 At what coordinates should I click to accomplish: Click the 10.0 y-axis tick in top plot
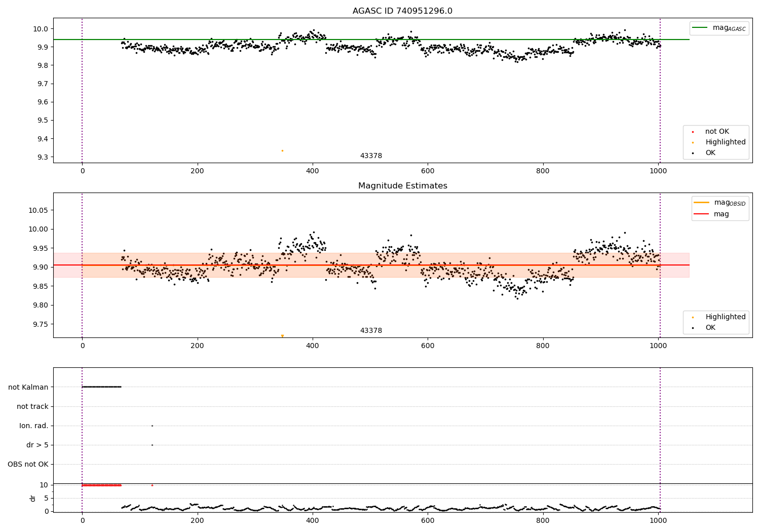[41, 29]
